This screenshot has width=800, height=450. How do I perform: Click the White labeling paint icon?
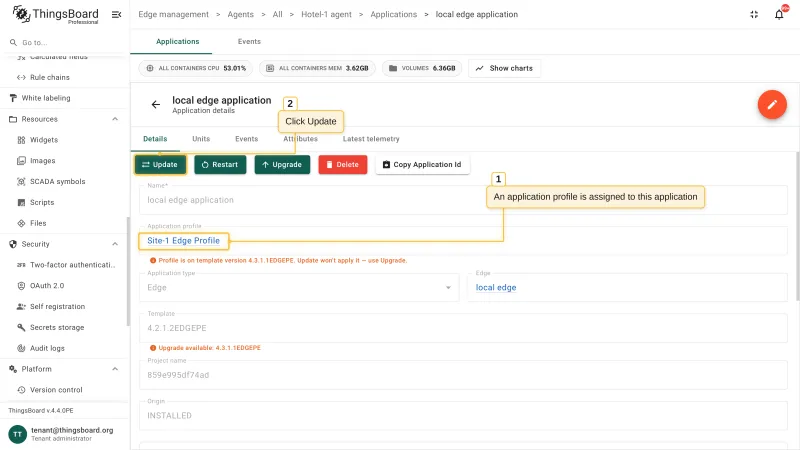click(13, 98)
